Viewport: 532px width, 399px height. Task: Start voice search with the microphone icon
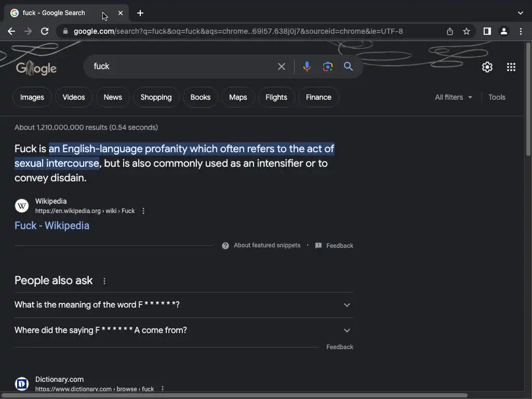[x=307, y=66]
